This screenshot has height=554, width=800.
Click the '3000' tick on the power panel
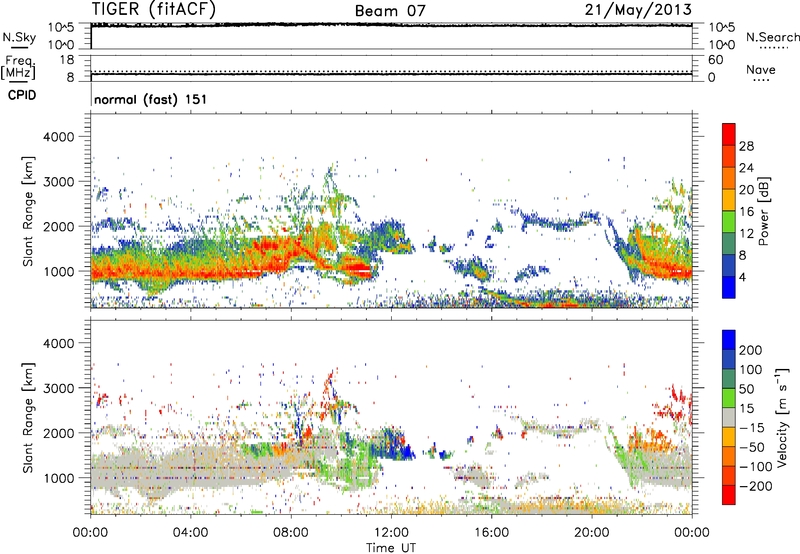point(58,182)
